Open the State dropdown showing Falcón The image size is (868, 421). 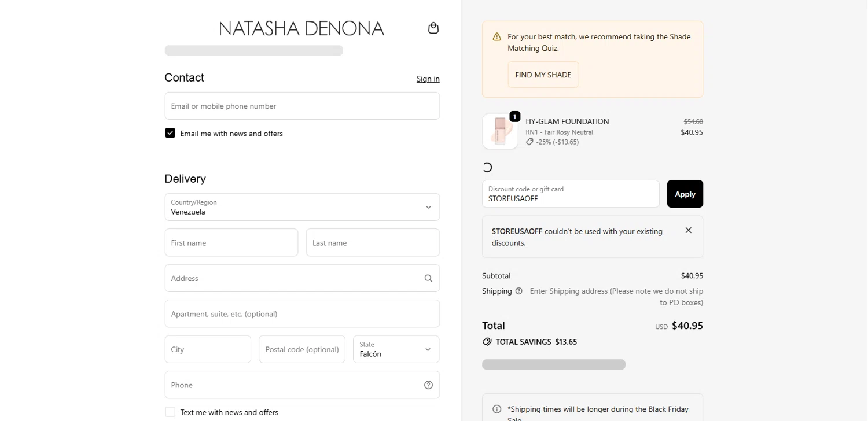[x=396, y=349]
